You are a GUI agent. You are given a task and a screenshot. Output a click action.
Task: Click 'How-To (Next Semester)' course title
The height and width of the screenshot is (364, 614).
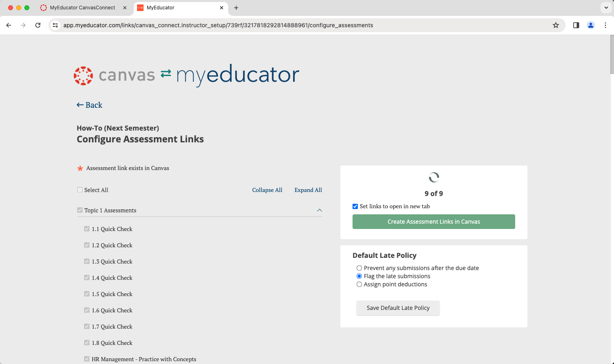(118, 128)
